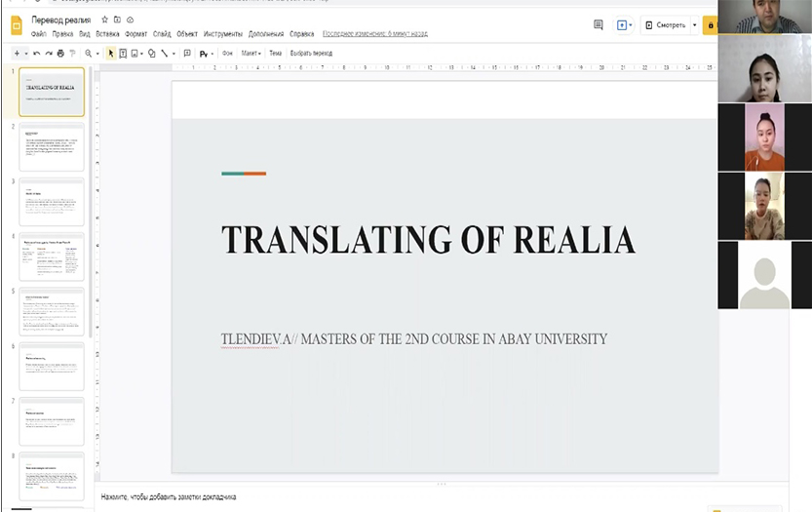Star the presentation Перевод реалия
812x512 pixels.
pyautogui.click(x=105, y=20)
